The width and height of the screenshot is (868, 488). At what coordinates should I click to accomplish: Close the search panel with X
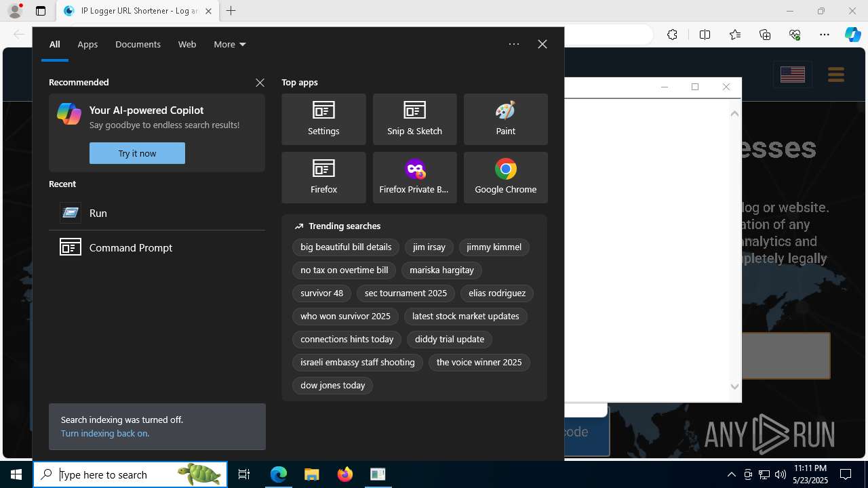coord(542,44)
